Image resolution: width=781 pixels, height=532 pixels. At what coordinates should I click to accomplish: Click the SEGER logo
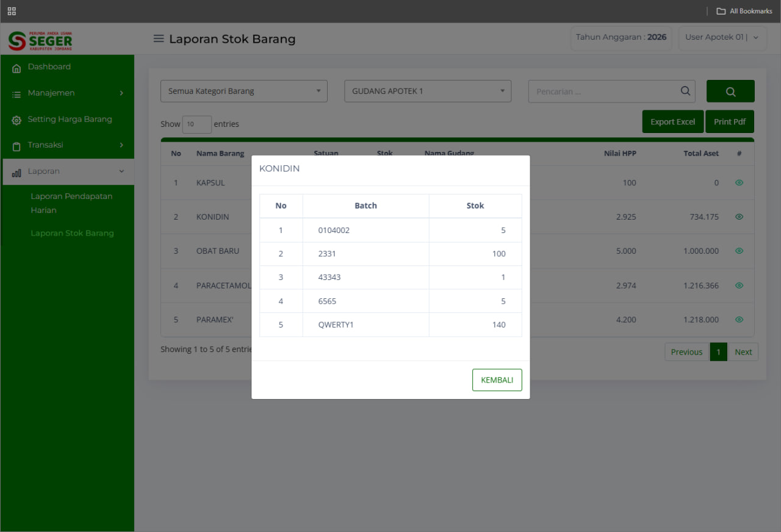pyautogui.click(x=40, y=40)
